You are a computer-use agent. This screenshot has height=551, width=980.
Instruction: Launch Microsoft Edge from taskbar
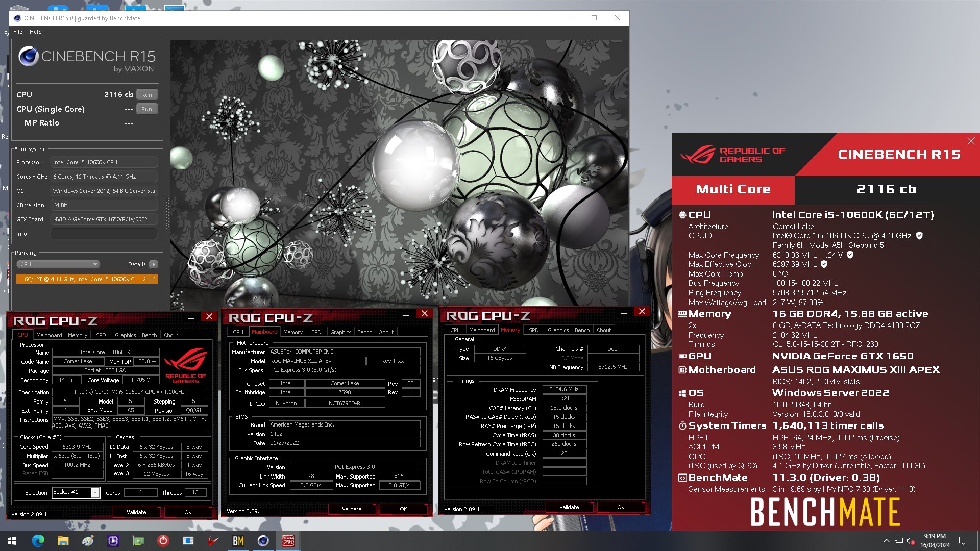38,541
